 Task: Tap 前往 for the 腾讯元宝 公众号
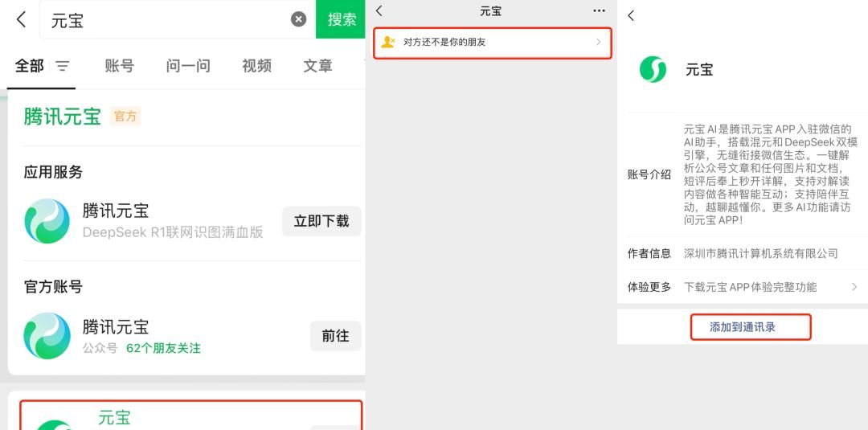click(335, 336)
